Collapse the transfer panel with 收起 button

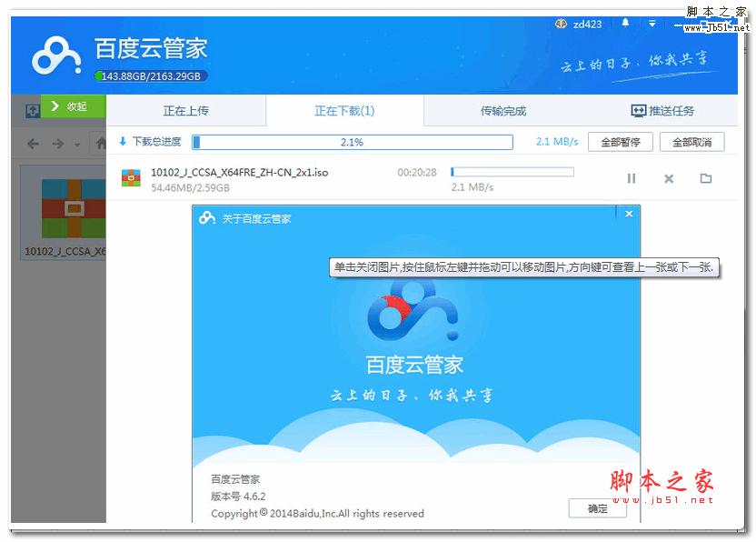[x=74, y=106]
